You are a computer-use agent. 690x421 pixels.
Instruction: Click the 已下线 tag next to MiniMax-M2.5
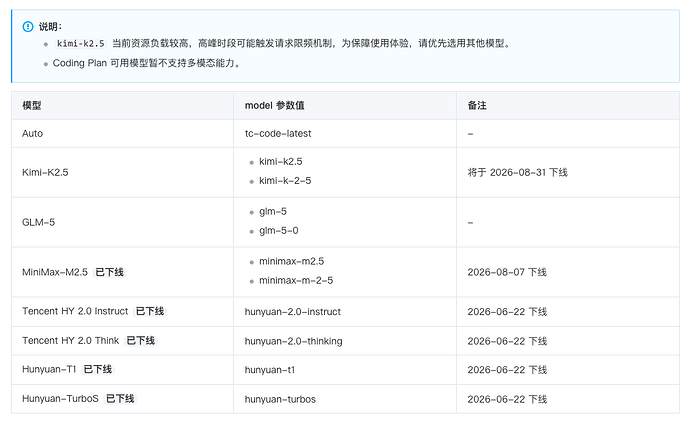point(110,272)
